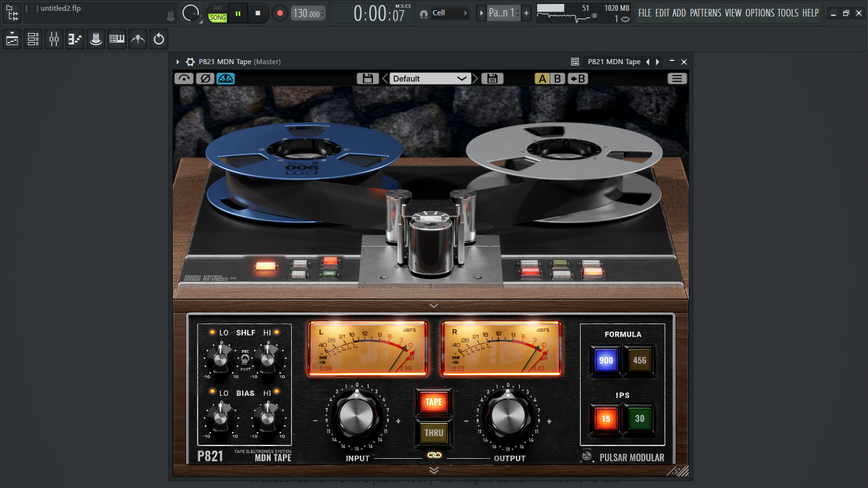Go to previous preset with left chevron
This screenshot has height=488, width=868.
coord(384,79)
